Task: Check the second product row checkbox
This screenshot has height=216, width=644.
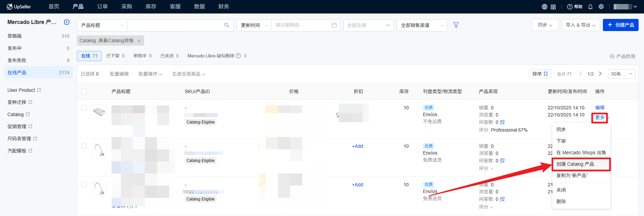Action: pyautogui.click(x=84, y=146)
